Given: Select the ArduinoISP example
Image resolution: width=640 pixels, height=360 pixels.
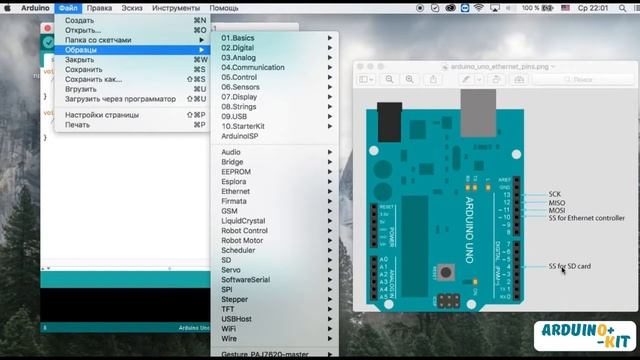Looking at the screenshot, I should [x=275, y=136].
